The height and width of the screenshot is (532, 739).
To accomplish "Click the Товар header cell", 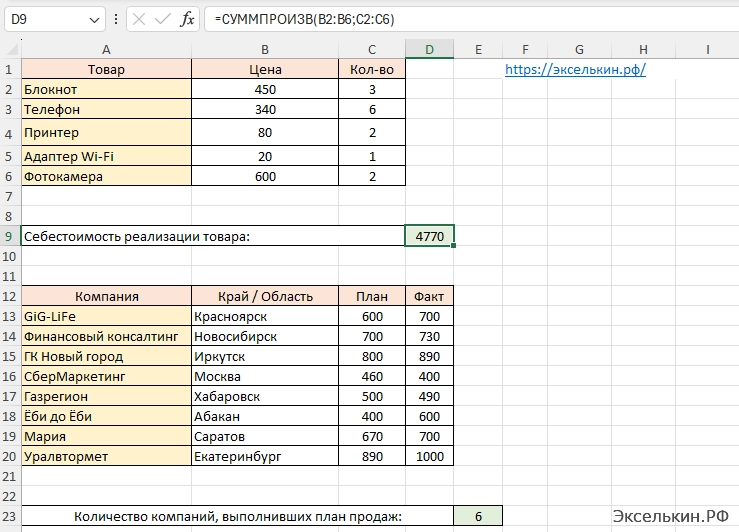I will tap(106, 70).
